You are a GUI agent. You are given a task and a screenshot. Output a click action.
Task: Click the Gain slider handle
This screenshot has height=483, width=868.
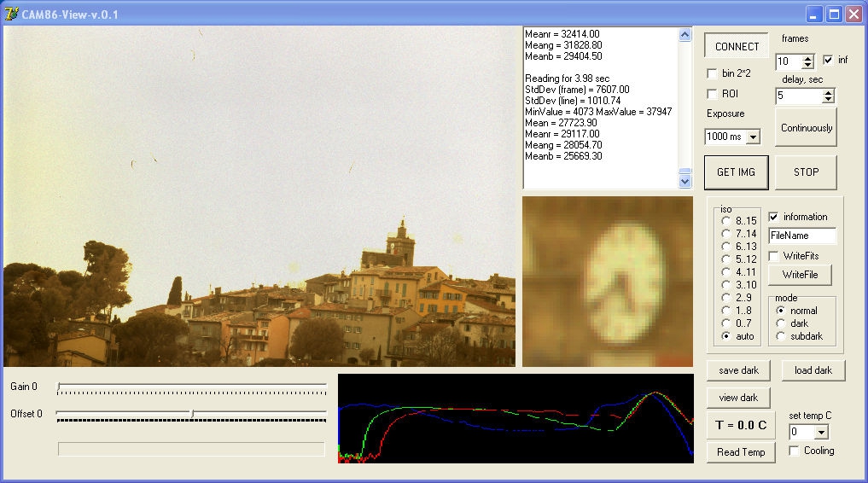point(59,387)
